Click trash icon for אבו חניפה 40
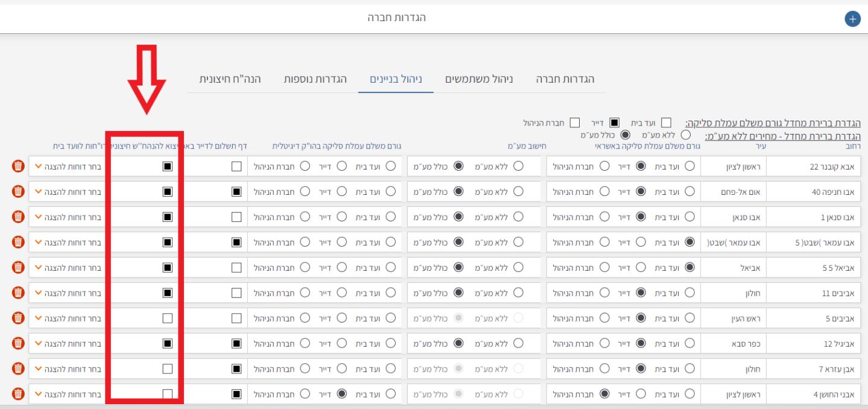868x409 pixels. [18, 191]
